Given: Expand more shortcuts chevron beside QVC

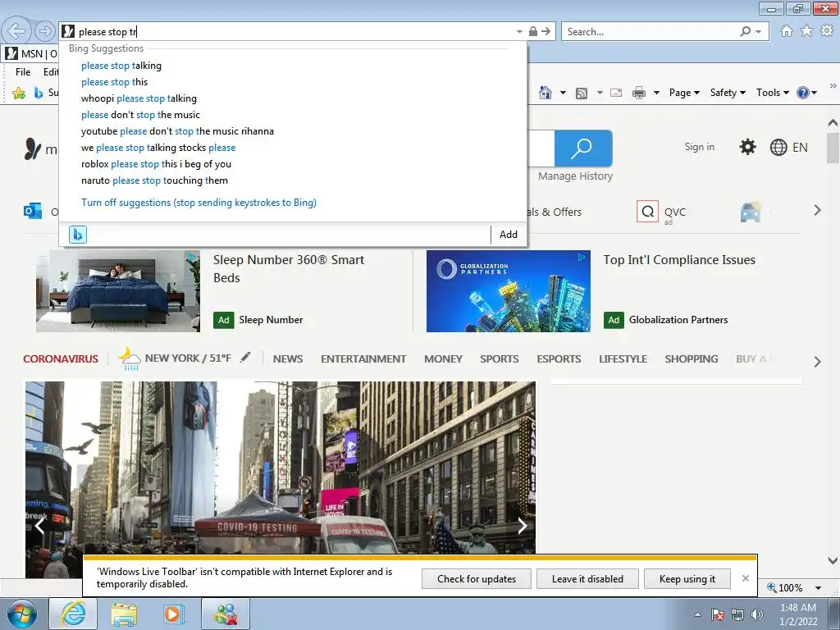Looking at the screenshot, I should pyautogui.click(x=817, y=211).
